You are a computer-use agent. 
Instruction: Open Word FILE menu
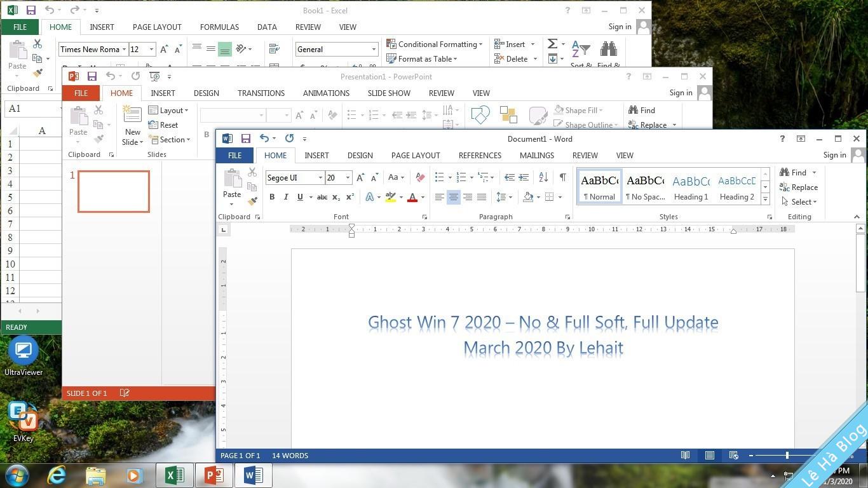234,155
